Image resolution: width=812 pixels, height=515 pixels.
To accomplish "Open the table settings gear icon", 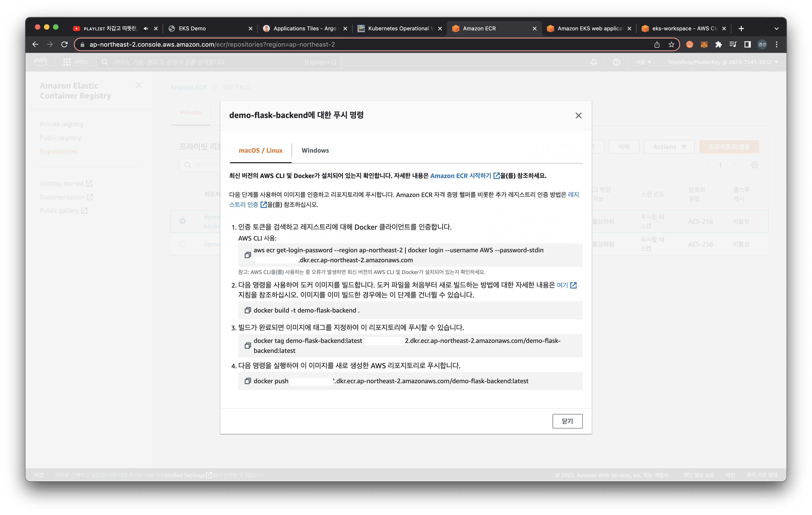I will tap(755, 165).
